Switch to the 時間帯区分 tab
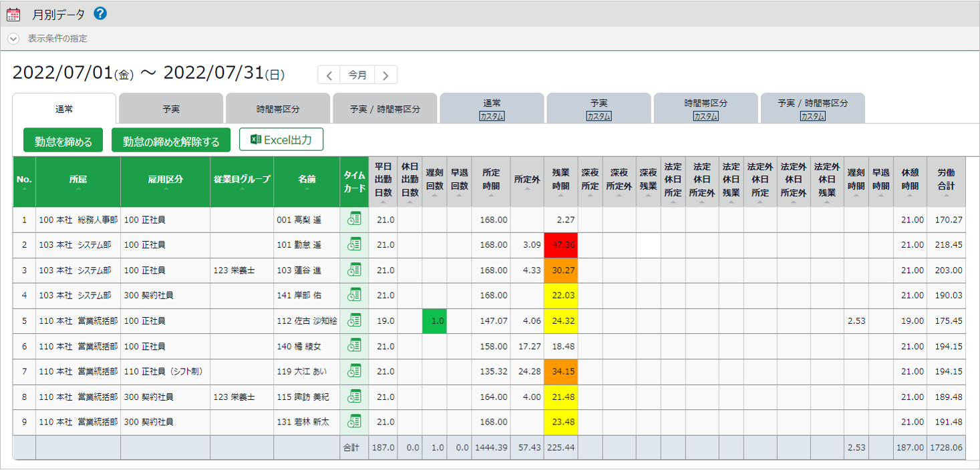Viewport: 980px width, 470px height. (x=278, y=109)
